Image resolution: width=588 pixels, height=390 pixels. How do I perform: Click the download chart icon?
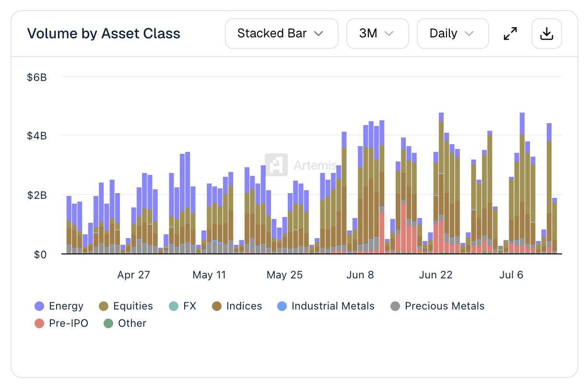tap(547, 34)
